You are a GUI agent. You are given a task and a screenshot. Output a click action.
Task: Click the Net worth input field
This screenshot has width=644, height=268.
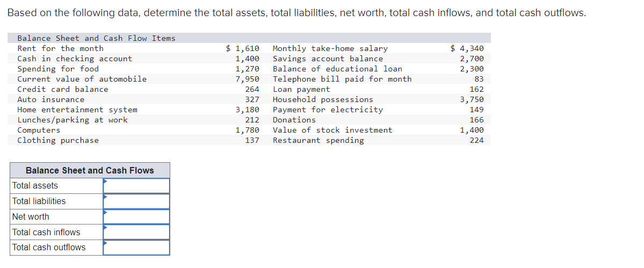136,216
